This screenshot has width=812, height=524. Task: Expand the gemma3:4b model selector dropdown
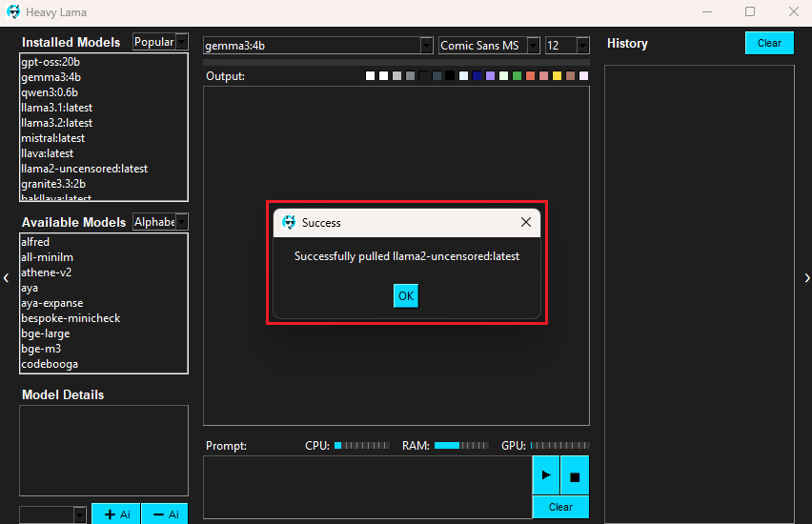coord(426,46)
